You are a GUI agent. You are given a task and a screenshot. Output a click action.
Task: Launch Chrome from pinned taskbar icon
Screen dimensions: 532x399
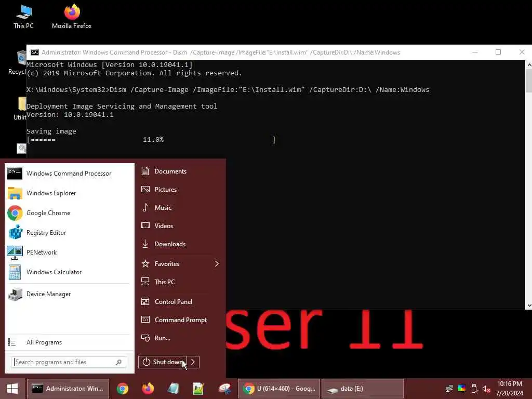[123, 389]
